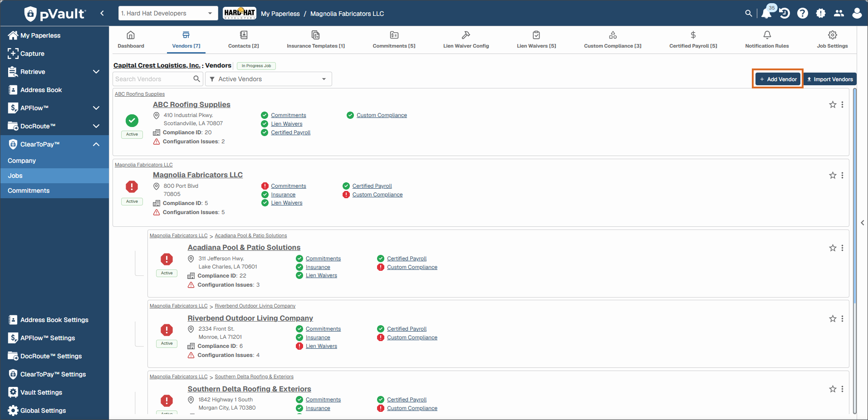
Task: Open the help question mark icon
Action: [803, 14]
